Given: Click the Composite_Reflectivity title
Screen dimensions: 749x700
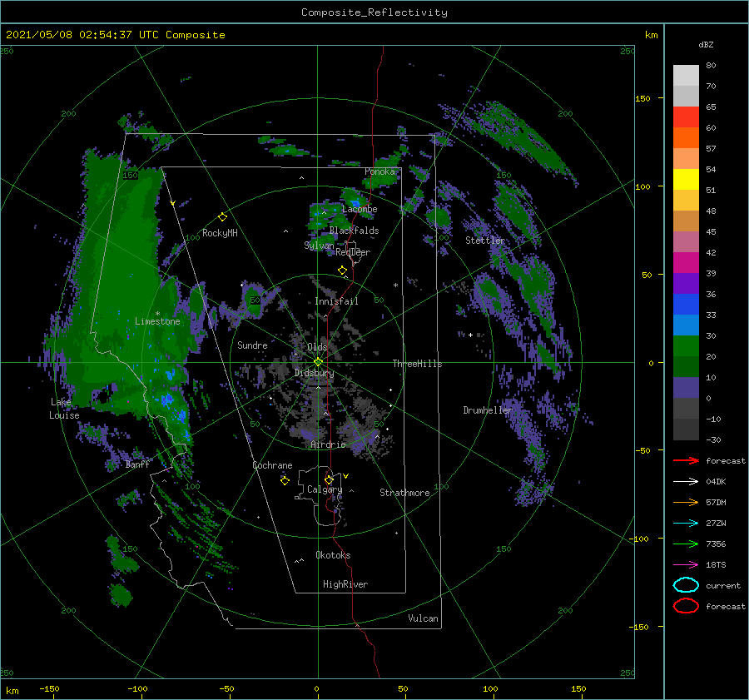Looking at the screenshot, I should tap(374, 12).
